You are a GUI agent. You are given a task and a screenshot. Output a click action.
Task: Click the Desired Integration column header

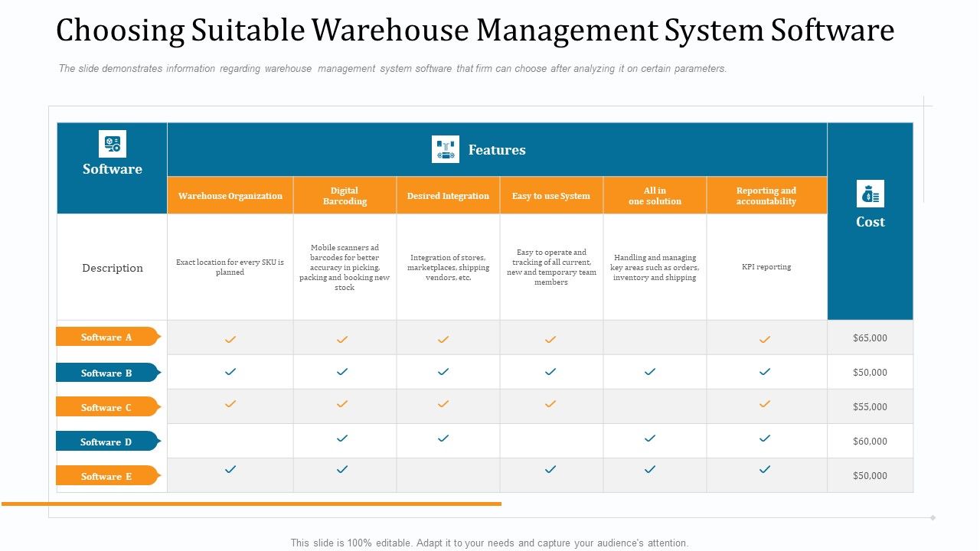pos(448,196)
